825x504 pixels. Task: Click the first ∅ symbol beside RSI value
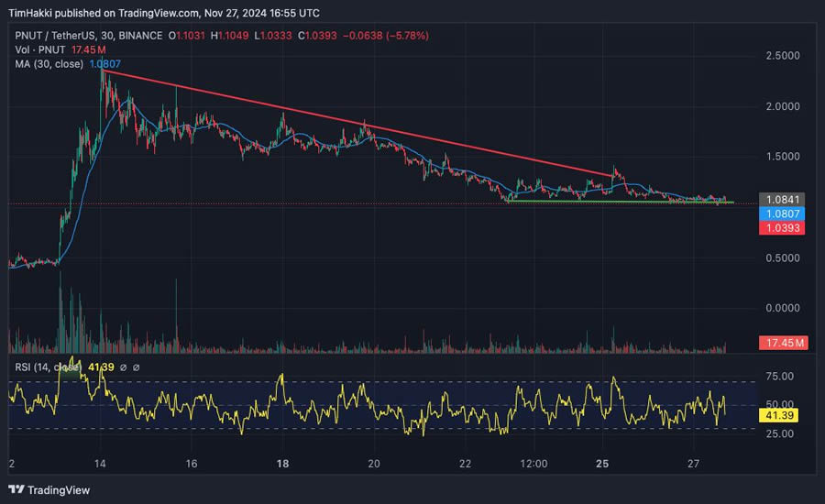click(x=122, y=367)
